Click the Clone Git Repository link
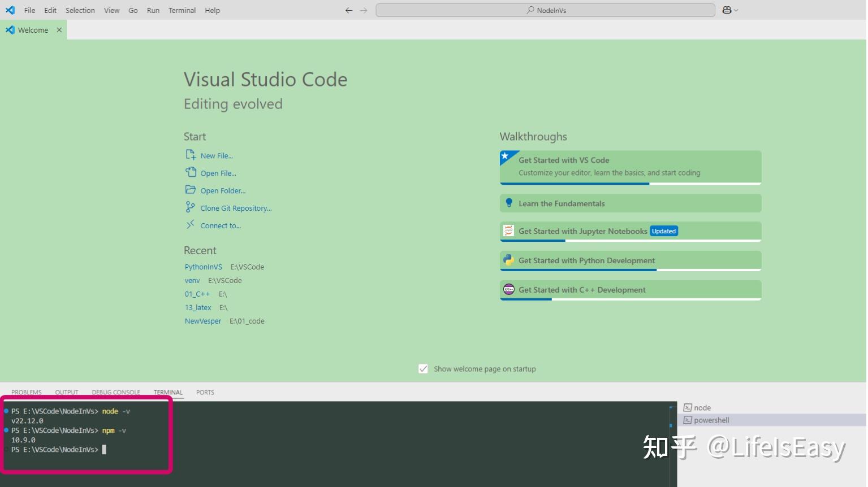 coord(235,208)
